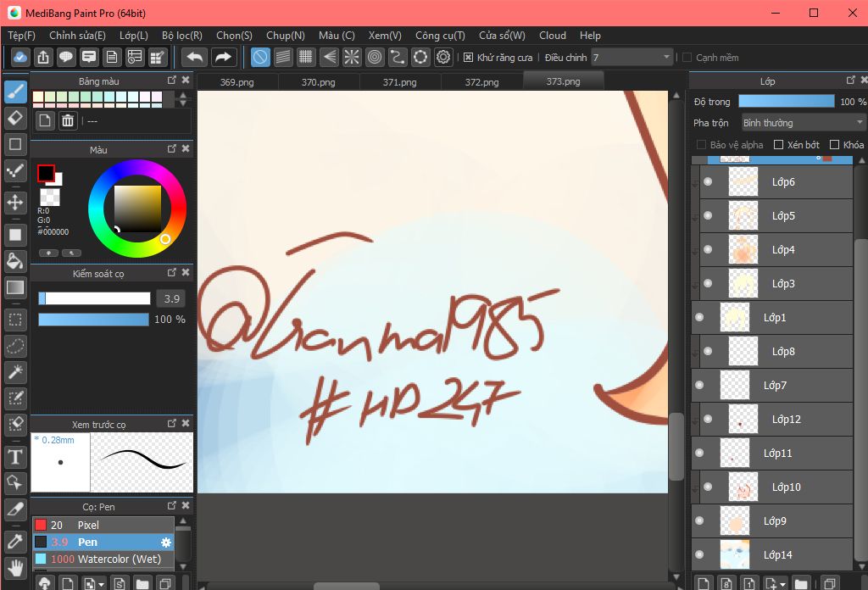Viewport: 868px width, 590px height.
Task: Open the Cloud menu
Action: tap(553, 36)
